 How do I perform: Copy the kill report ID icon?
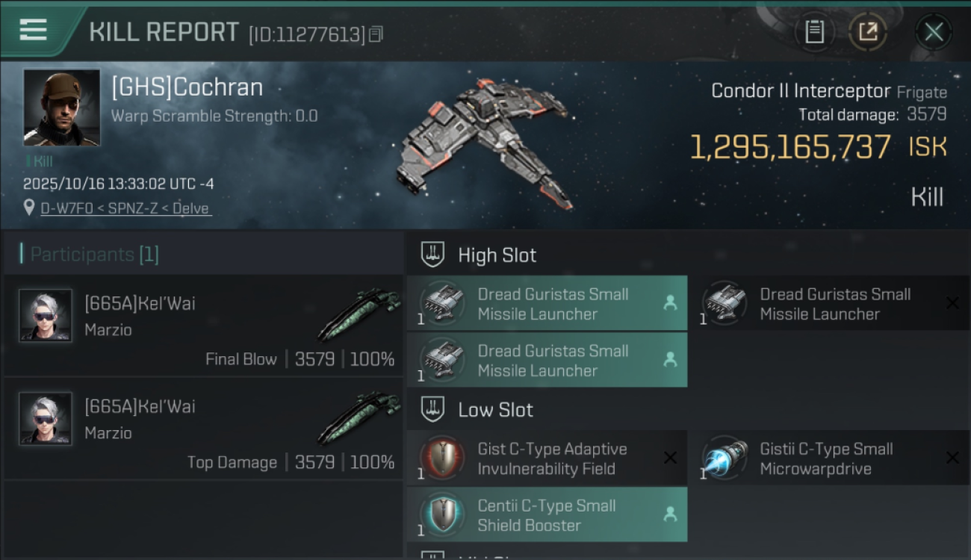point(376,34)
